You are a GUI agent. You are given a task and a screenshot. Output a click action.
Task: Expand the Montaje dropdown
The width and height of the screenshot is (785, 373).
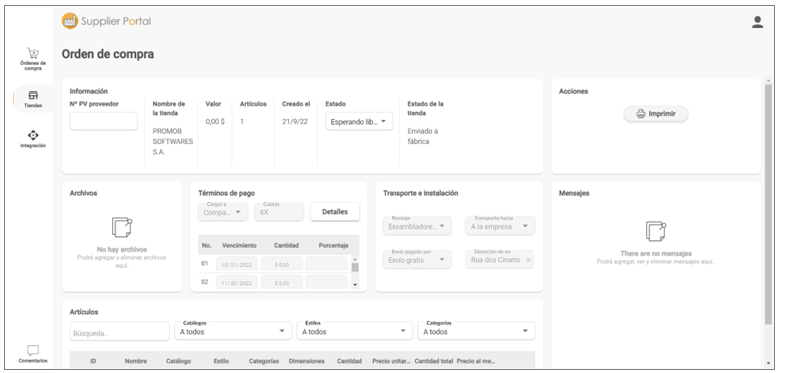(x=417, y=226)
